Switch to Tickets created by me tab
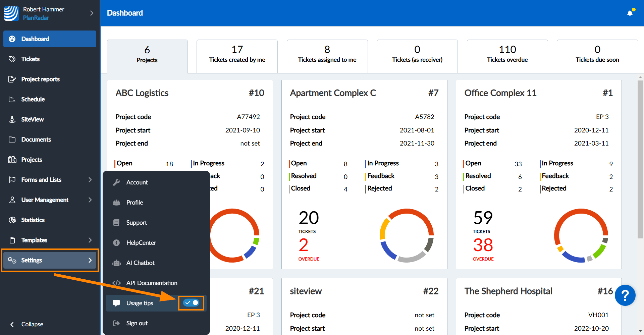Viewport: 644px width, 335px height. pos(237,56)
